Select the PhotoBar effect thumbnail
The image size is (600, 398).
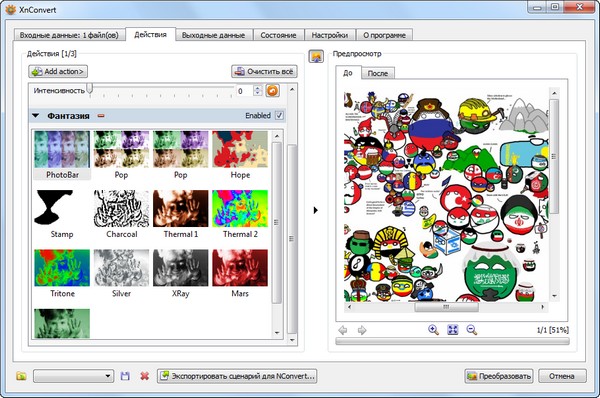[62, 155]
